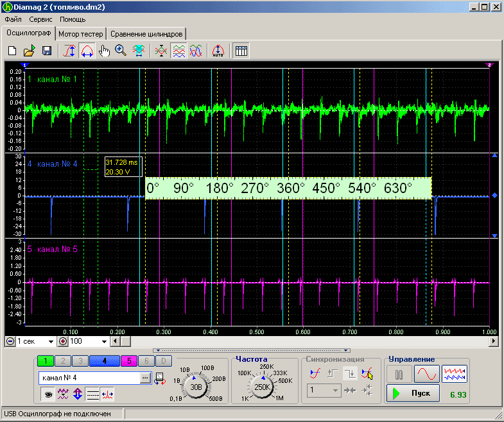The image size is (504, 422).
Task: Click the Пуск start button
Action: (x=413, y=393)
